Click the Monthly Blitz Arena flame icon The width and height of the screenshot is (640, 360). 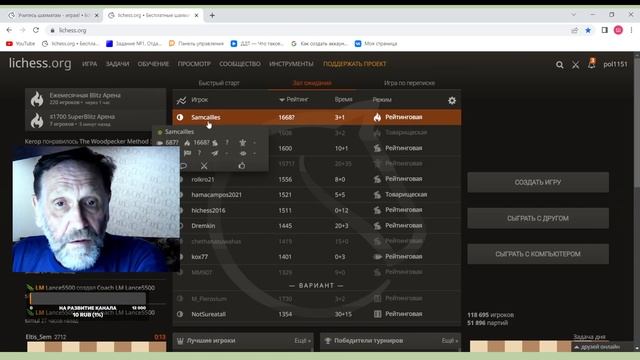click(x=37, y=99)
